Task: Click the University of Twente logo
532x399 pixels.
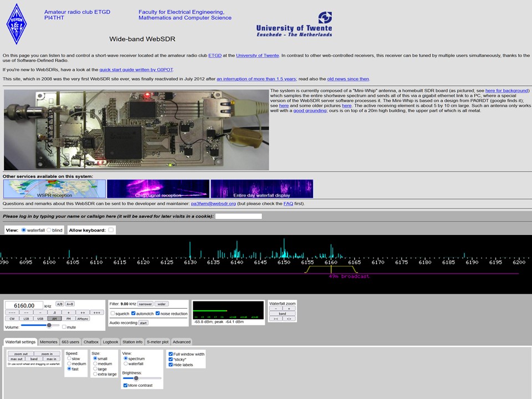Action: (294, 25)
